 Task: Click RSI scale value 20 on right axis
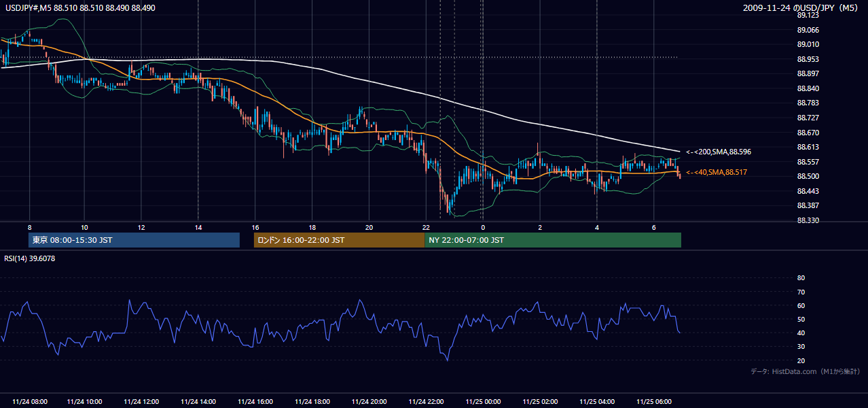[801, 360]
